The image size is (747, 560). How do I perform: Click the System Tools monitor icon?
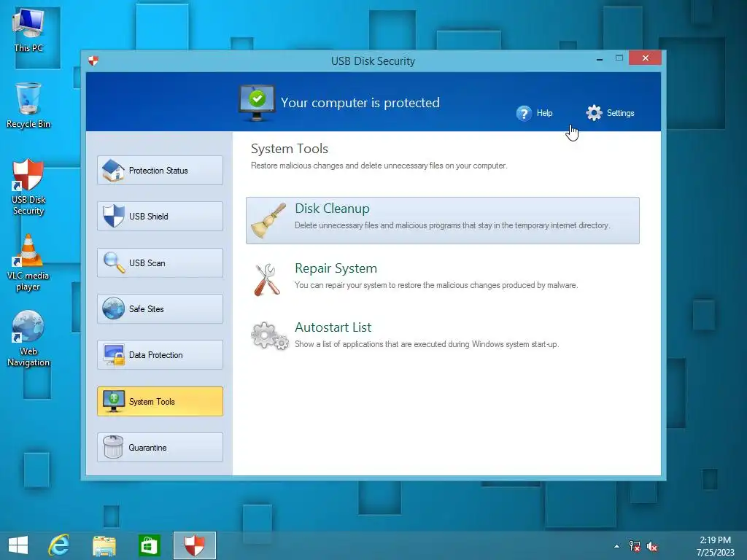coord(114,402)
